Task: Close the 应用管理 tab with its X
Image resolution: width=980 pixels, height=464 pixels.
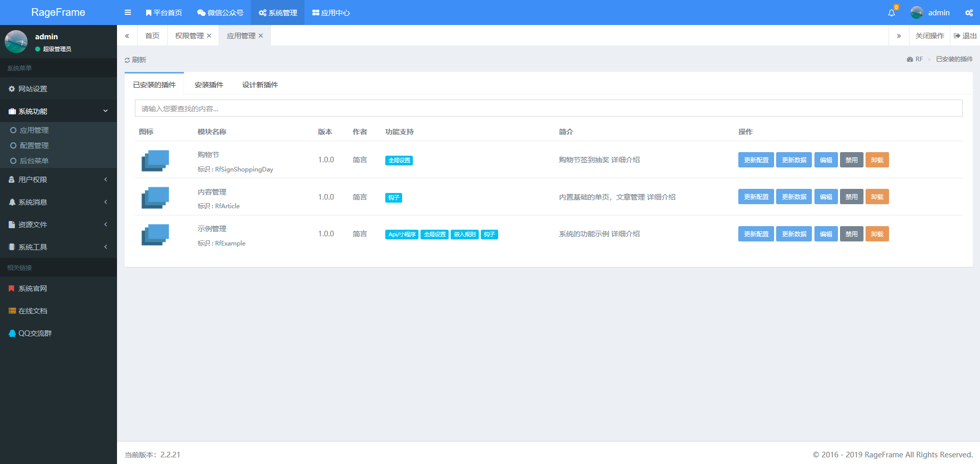Action: click(261, 36)
